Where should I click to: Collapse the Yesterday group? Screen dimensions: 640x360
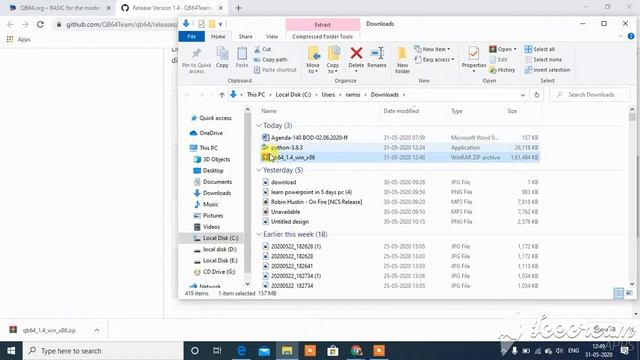coord(259,170)
